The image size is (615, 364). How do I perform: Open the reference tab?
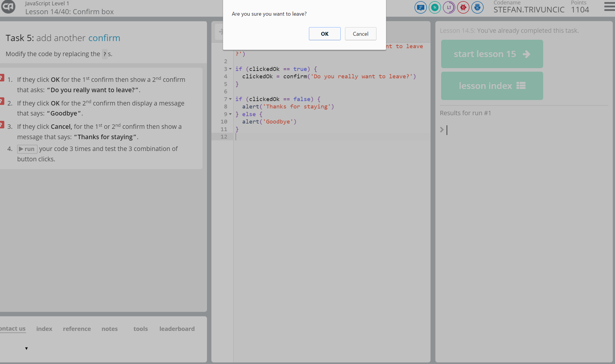coord(77,329)
